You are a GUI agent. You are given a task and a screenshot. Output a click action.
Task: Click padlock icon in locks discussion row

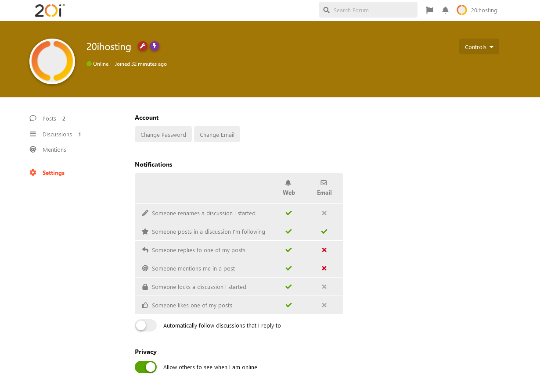tap(145, 287)
